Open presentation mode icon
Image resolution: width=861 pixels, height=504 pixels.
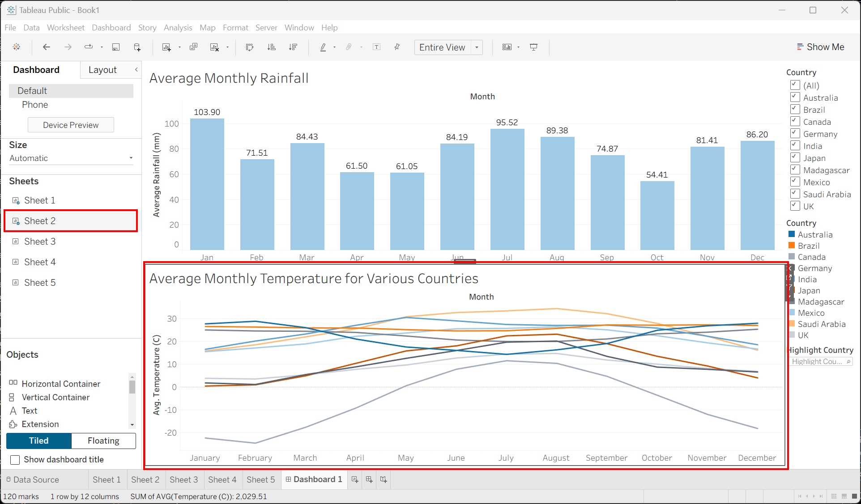click(x=533, y=47)
